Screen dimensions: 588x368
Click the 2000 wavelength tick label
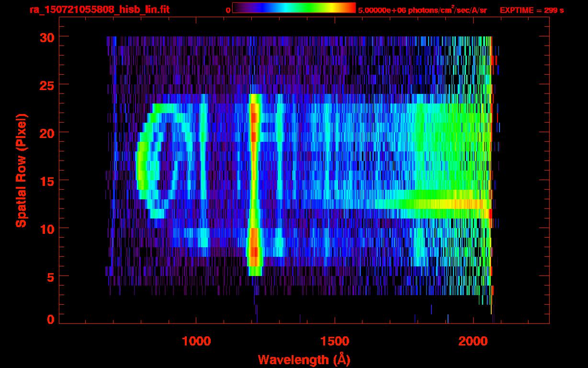pos(473,341)
